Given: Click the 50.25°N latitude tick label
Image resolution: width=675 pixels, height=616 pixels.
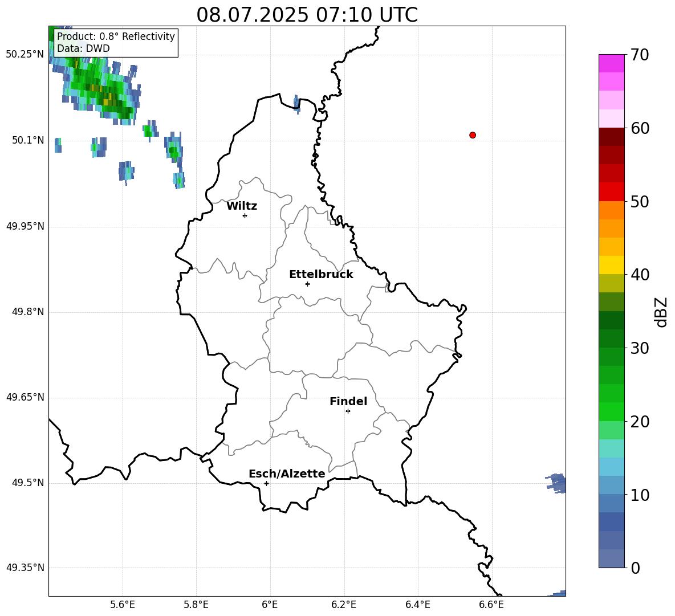Looking at the screenshot, I should click(25, 55).
